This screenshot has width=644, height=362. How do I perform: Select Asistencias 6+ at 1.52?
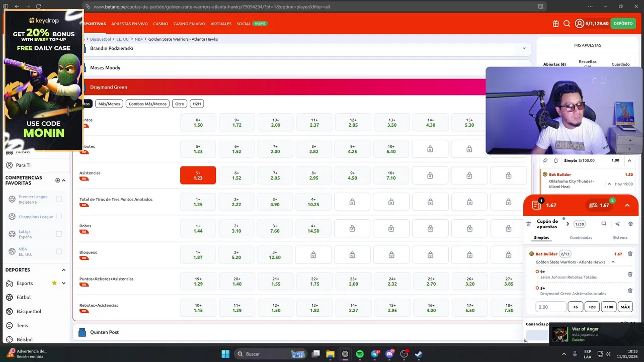236,175
